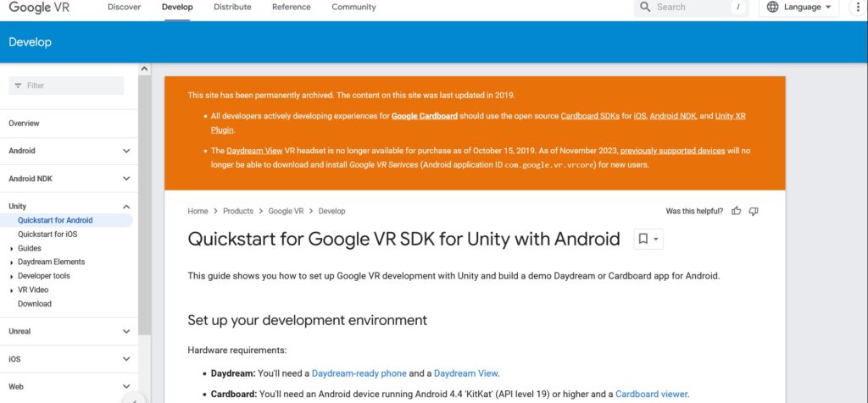Screen dimensions: 868x403
Task: Go to Products breadcrumb
Action: point(238,211)
